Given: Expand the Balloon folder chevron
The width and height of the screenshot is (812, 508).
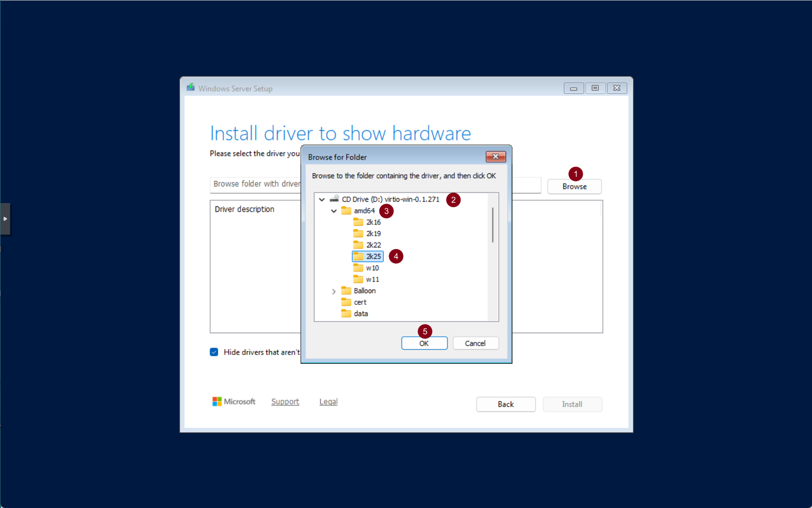Looking at the screenshot, I should [334, 291].
